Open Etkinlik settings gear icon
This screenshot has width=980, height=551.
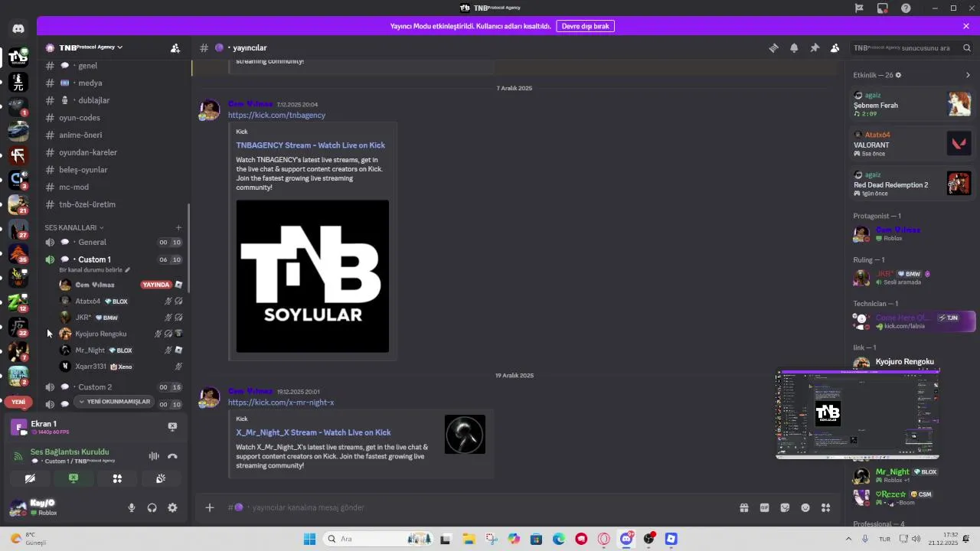tap(898, 75)
